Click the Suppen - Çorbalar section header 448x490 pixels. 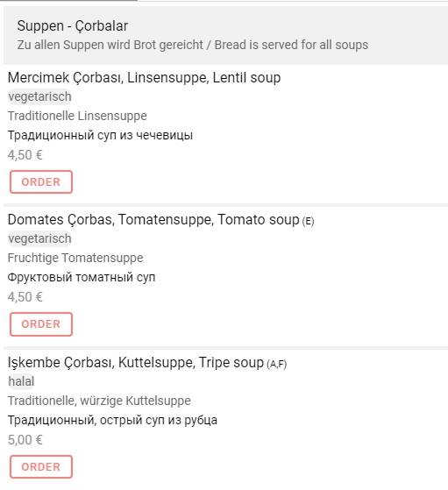coord(73,26)
